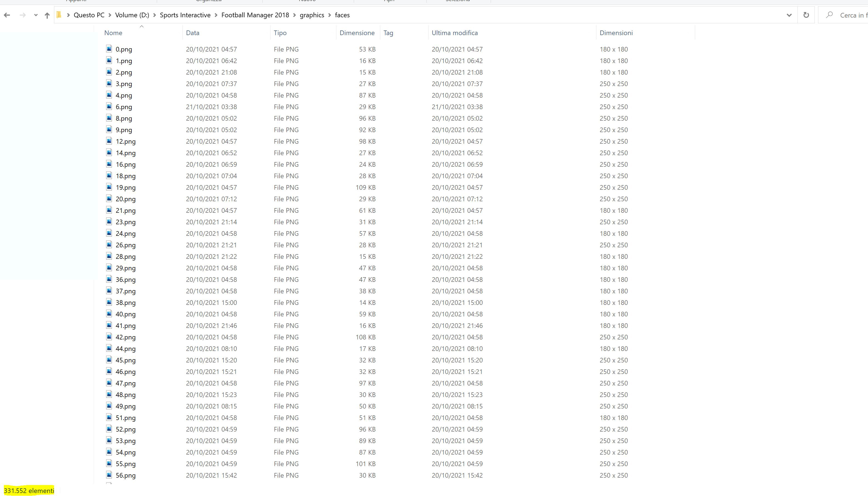868x496 pixels.
Task: Click the file name '36.png'
Action: (x=125, y=280)
